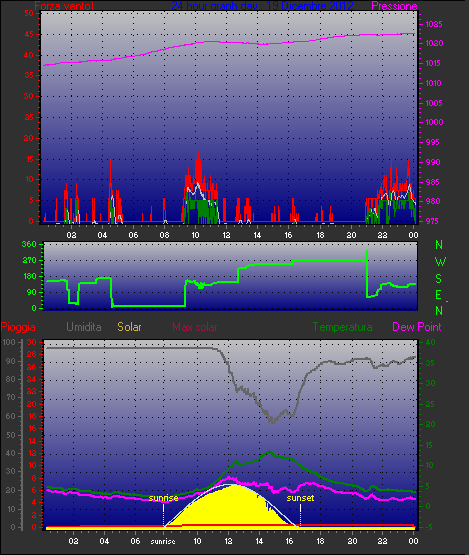Click the 24 hour graph day title

point(262,6)
